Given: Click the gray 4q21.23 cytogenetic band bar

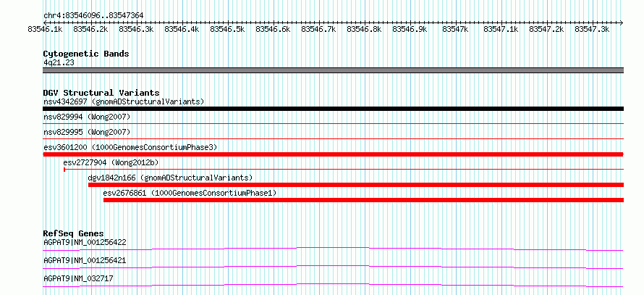Looking at the screenshot, I should 334,70.
